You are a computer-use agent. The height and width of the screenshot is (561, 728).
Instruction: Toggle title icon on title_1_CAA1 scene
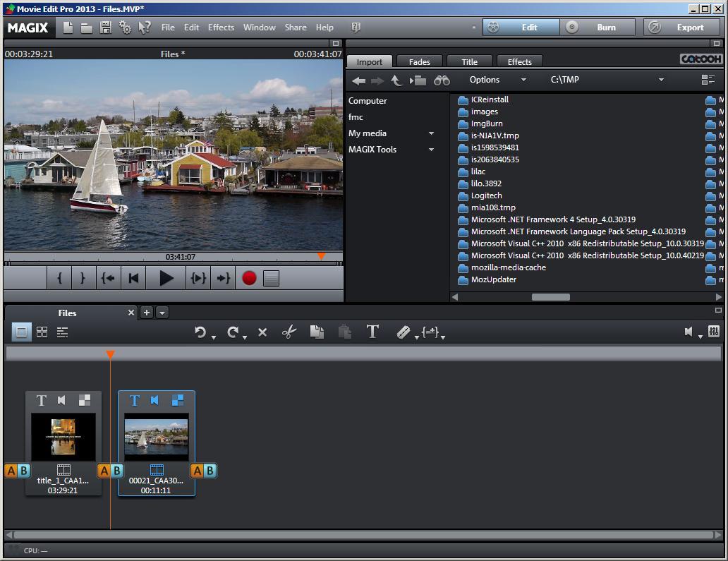point(42,400)
